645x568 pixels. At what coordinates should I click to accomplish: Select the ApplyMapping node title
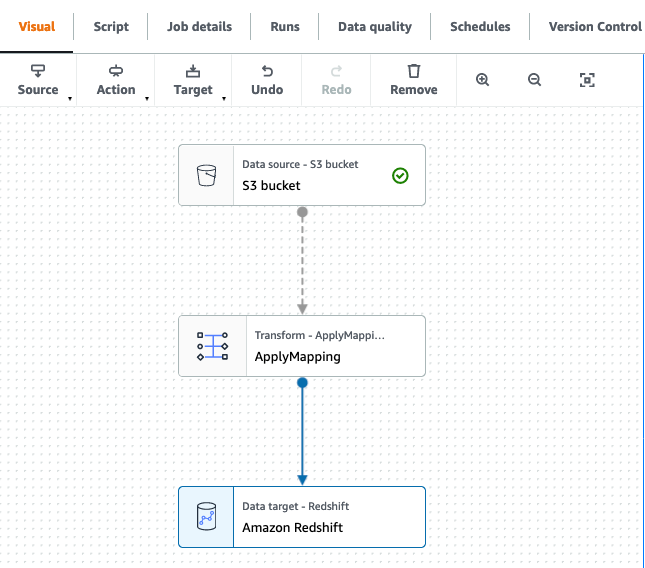click(x=297, y=357)
